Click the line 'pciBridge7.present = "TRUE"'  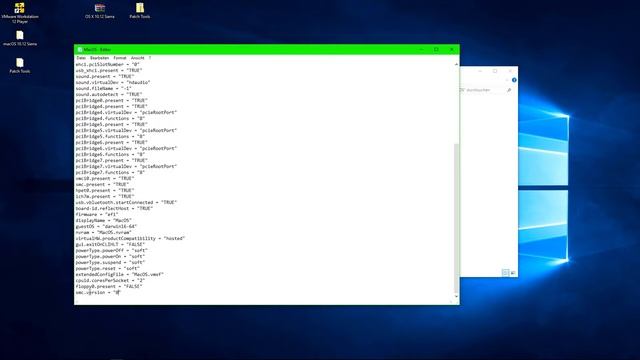click(112, 160)
